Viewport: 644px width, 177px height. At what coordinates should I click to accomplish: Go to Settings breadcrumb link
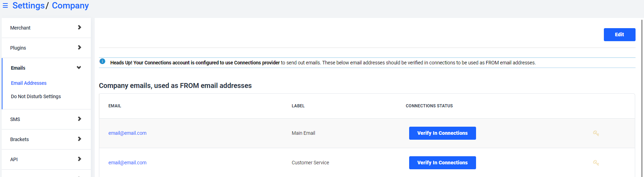click(x=29, y=6)
